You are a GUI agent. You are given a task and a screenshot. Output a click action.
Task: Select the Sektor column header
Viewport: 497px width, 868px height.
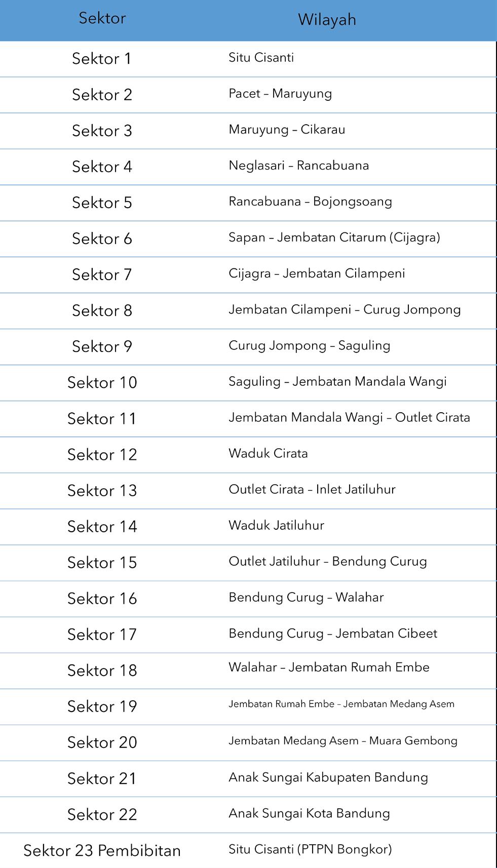(x=102, y=18)
